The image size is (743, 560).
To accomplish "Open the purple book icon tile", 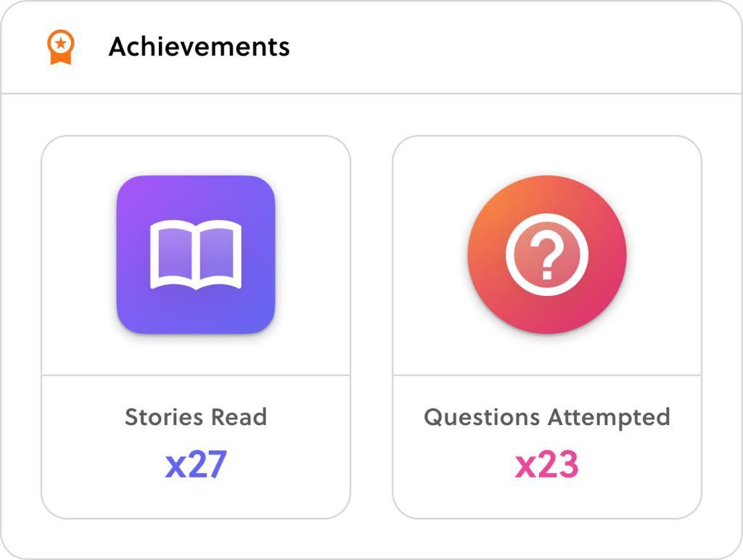I will coord(196,255).
